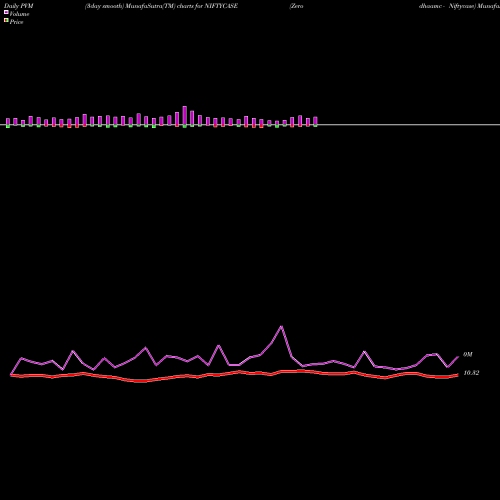The image size is (500, 500).
Task: Click the 'charts for NIFTYCASE' heading
Action: [207, 6]
